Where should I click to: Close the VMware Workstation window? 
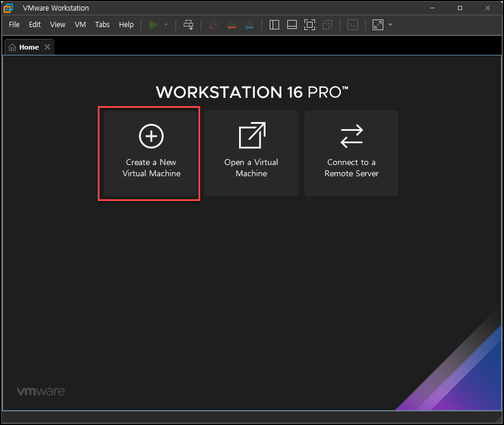pyautogui.click(x=488, y=8)
